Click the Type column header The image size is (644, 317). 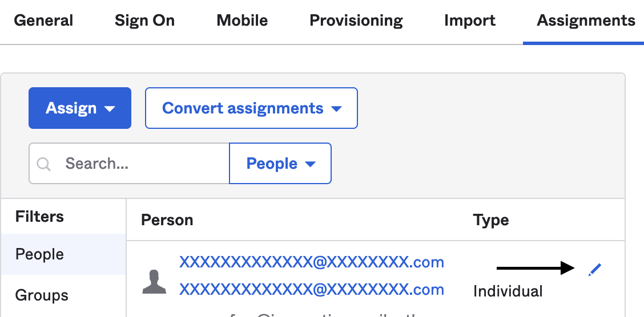[x=490, y=220]
